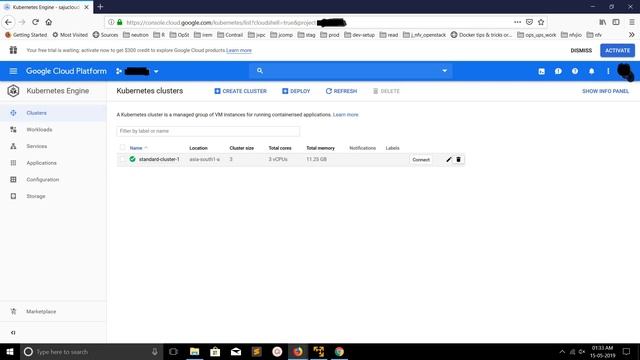
Task: Click the green status icon of standard-cluster-1
Action: (x=132, y=159)
